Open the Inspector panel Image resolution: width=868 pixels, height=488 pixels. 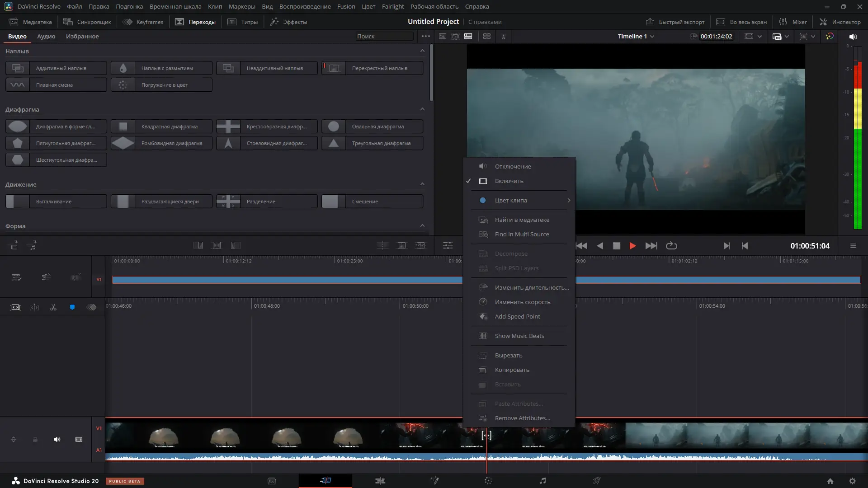pyautogui.click(x=840, y=22)
